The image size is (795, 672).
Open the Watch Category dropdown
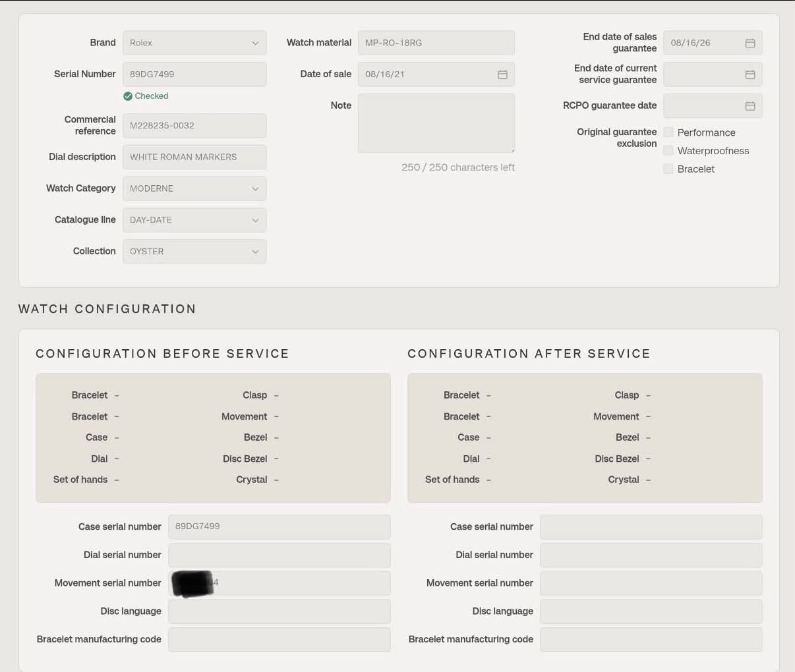click(194, 188)
